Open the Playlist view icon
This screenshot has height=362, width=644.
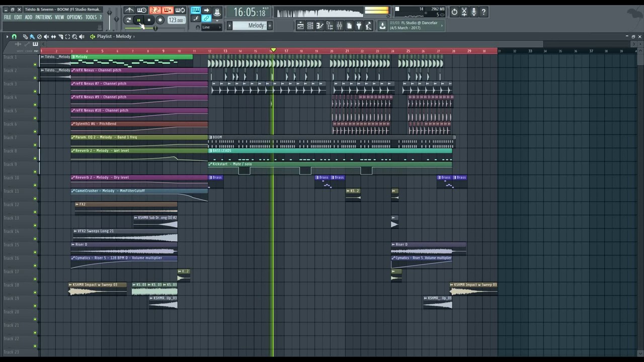click(300, 26)
